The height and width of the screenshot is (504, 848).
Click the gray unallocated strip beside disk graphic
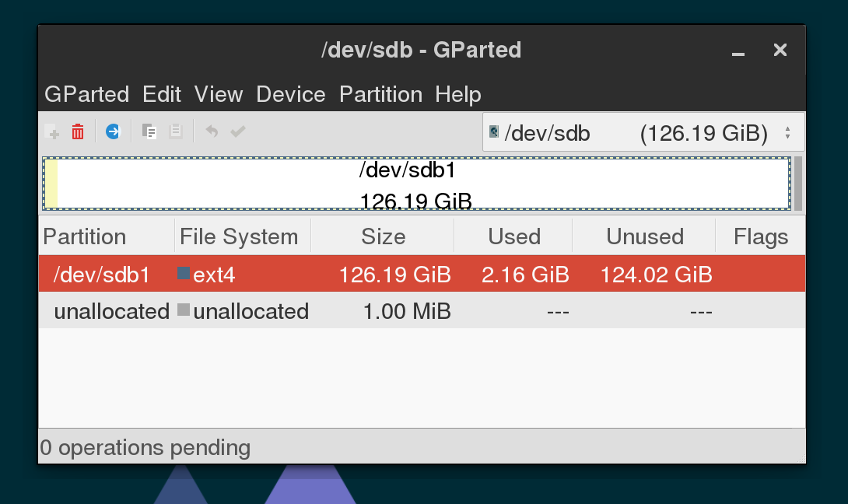[797, 184]
